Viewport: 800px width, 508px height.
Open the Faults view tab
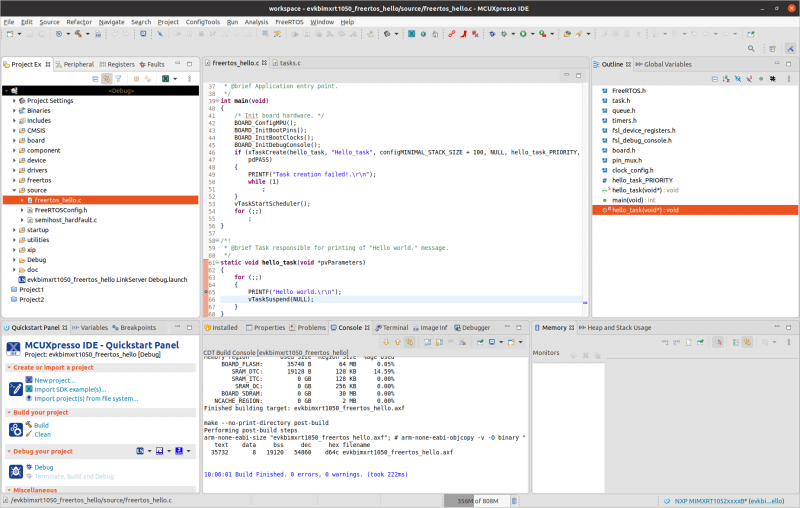pyautogui.click(x=156, y=64)
